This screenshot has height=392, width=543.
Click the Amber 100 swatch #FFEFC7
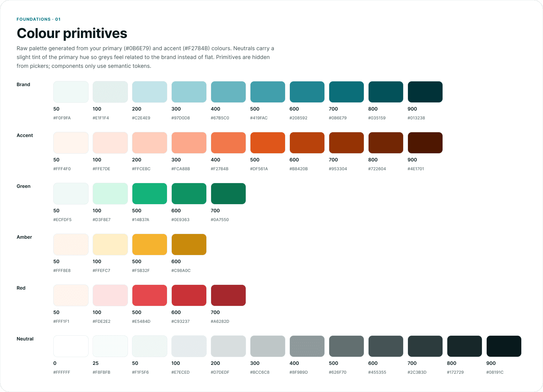(x=110, y=244)
